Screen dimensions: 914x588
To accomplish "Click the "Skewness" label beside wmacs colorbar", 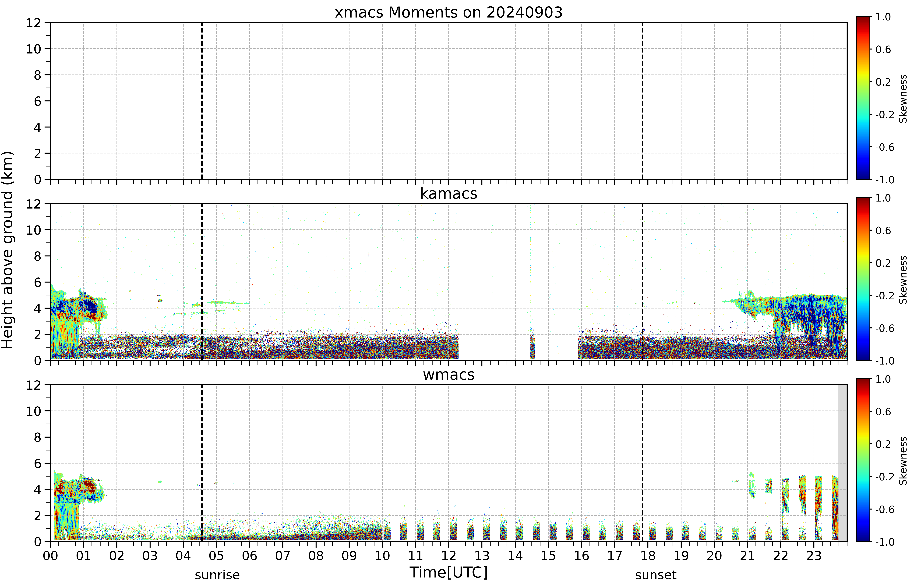I will [903, 461].
